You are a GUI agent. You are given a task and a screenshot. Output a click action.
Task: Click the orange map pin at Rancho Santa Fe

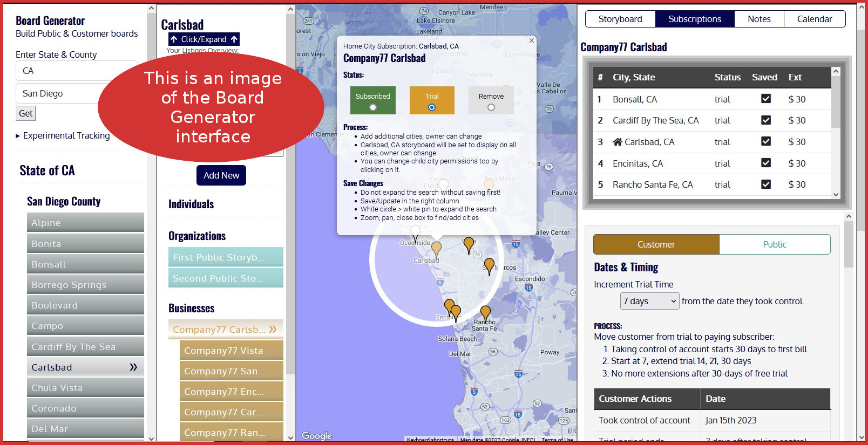485,312
